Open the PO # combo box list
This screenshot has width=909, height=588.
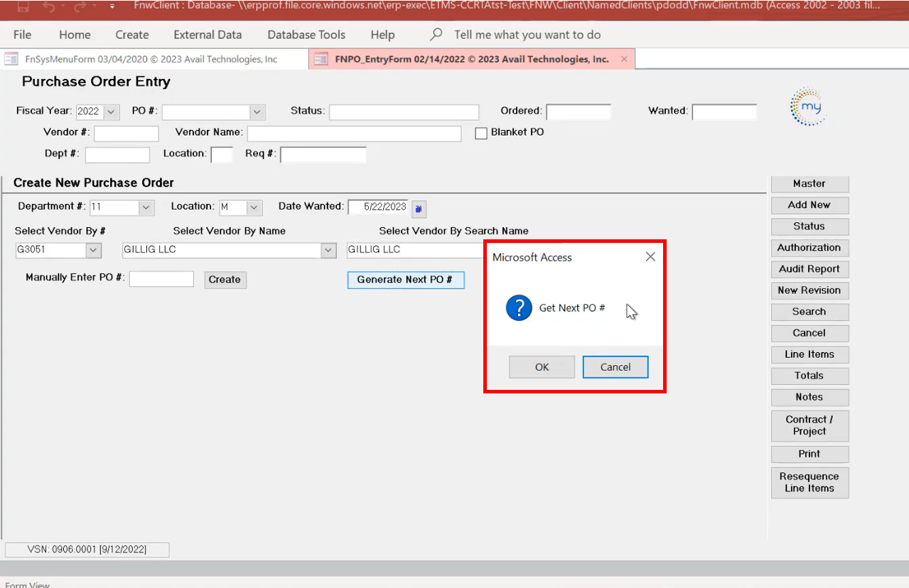[x=257, y=111]
